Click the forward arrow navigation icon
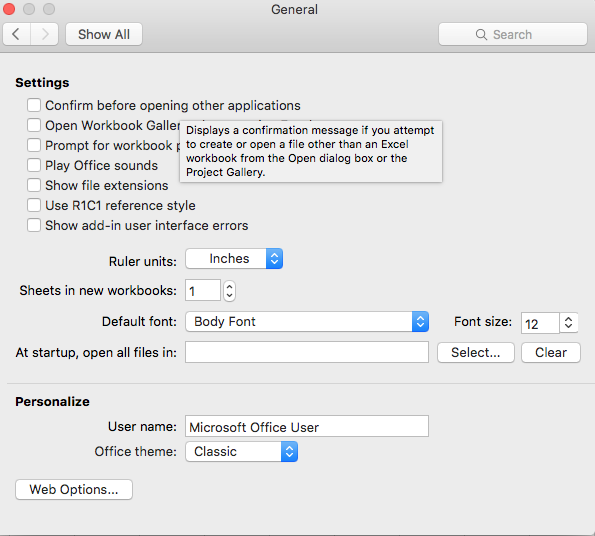This screenshot has width=595, height=536. pyautogui.click(x=45, y=34)
